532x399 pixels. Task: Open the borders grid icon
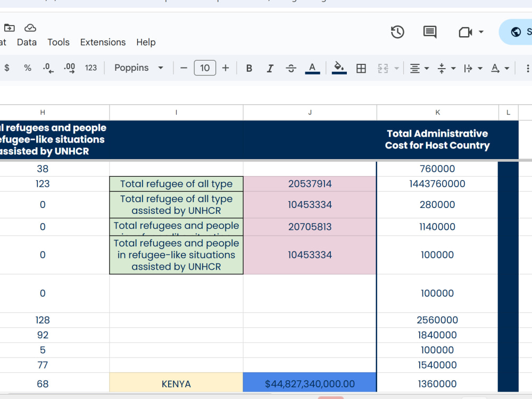[x=361, y=68]
